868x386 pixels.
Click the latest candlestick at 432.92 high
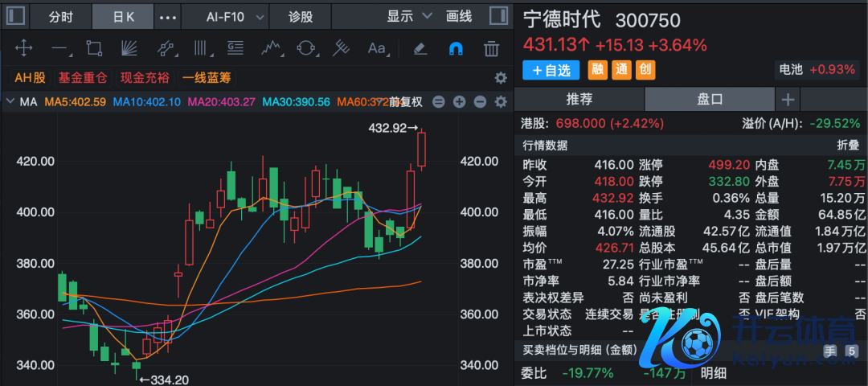422,149
